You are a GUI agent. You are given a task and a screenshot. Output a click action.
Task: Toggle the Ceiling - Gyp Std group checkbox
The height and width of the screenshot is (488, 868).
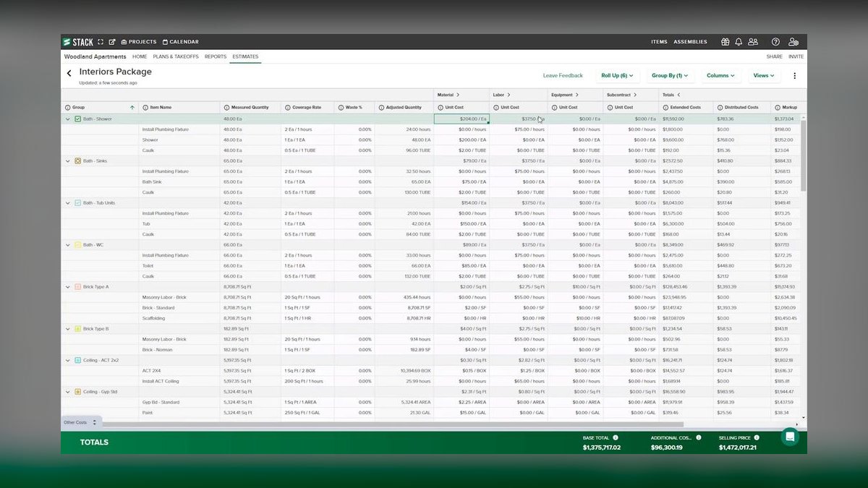point(78,392)
